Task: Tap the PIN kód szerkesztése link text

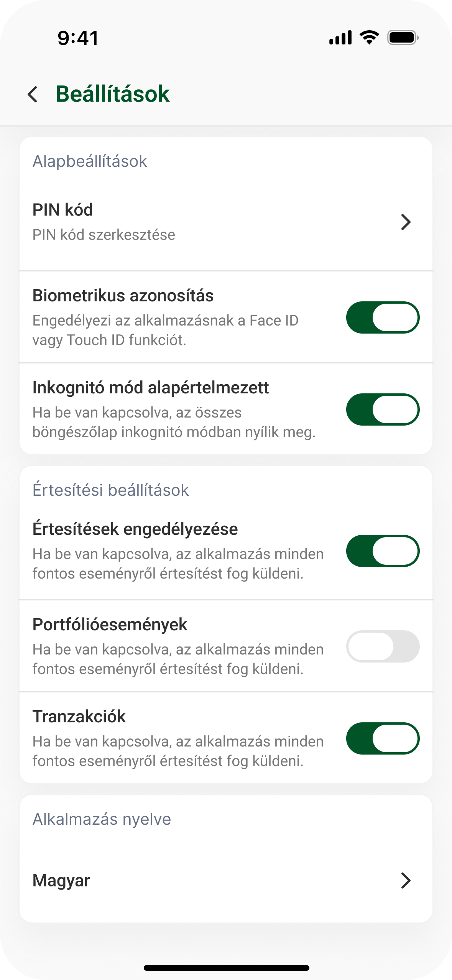Action: click(x=104, y=235)
